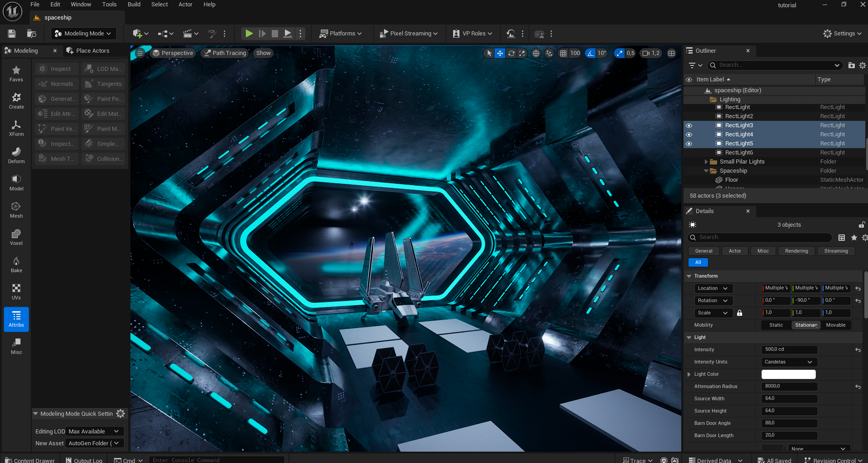Open the Path Tracing view mode menu
The width and height of the screenshot is (868, 463).
[x=225, y=53]
